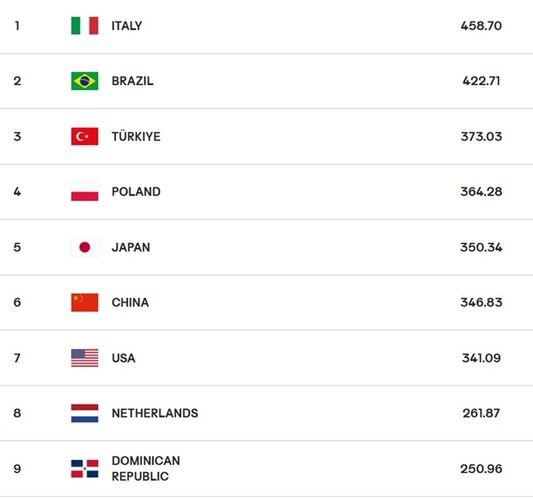Viewport: 533px width, 499px height.
Task: Select the DOMINICAN REPUBLIC team name
Action: [x=146, y=469]
